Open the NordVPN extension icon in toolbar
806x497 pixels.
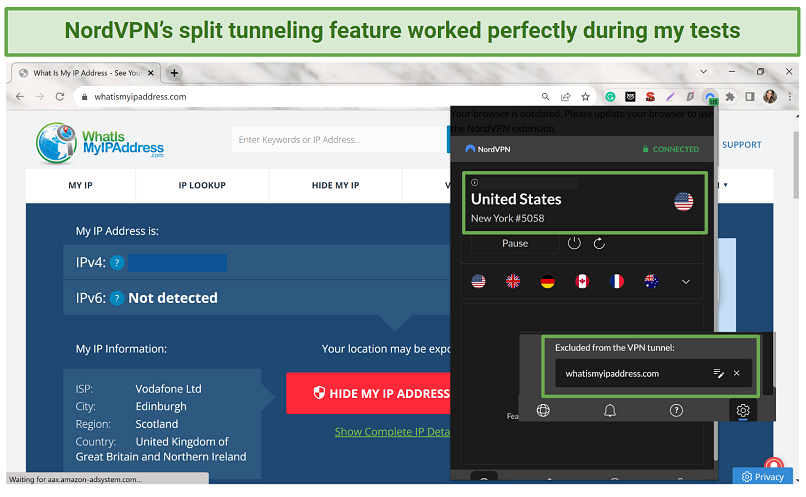(x=710, y=97)
